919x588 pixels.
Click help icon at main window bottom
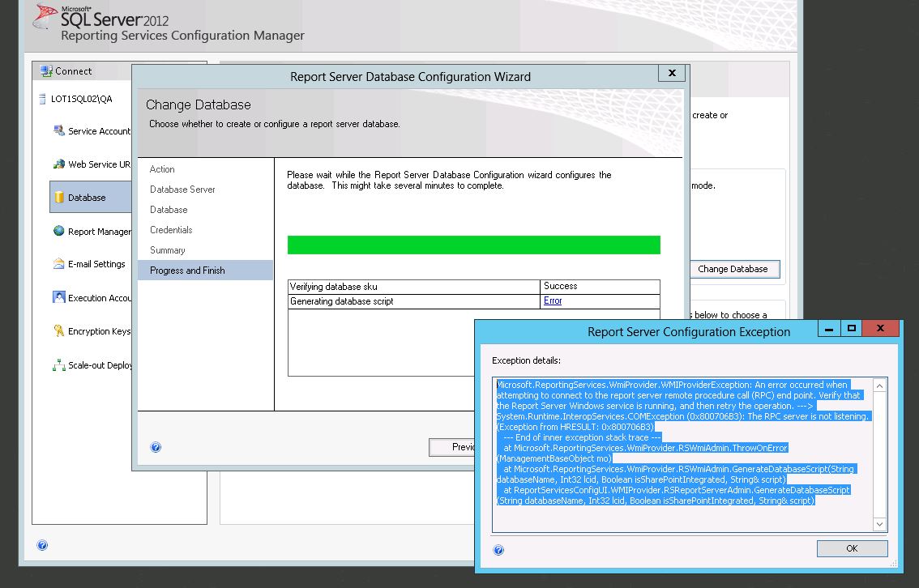[42, 545]
